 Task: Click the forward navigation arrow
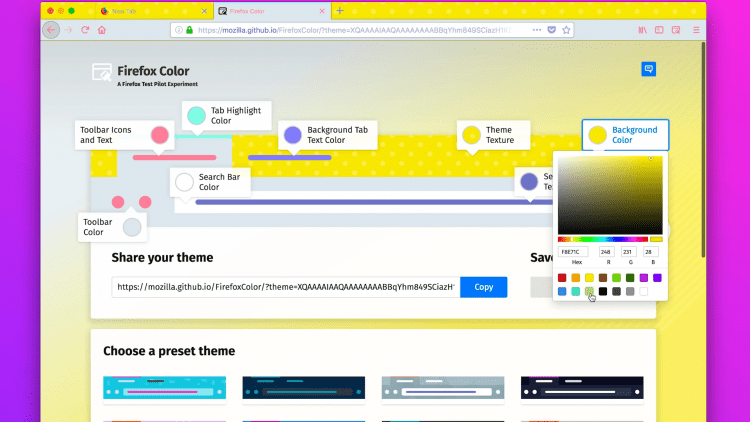click(68, 30)
